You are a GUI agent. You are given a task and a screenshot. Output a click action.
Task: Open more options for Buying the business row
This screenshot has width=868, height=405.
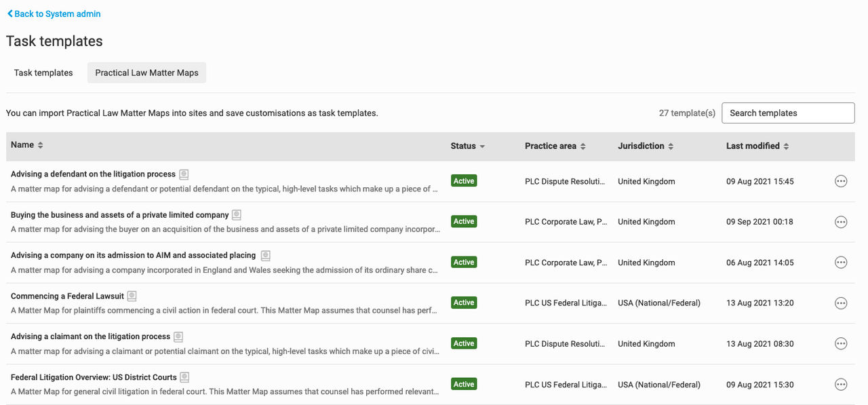point(841,222)
